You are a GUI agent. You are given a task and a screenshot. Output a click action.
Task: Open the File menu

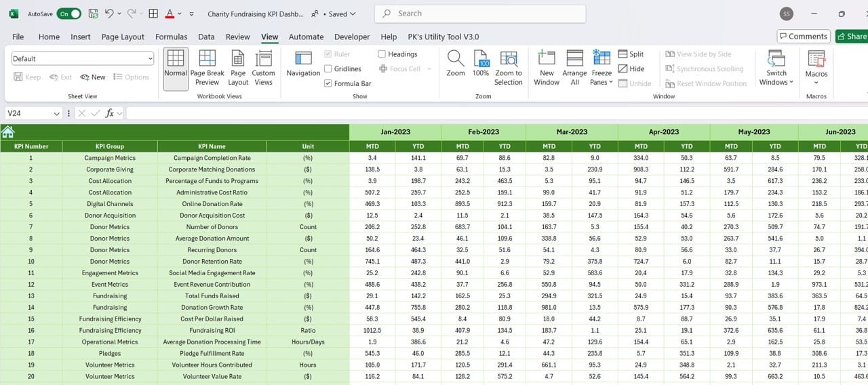[18, 37]
